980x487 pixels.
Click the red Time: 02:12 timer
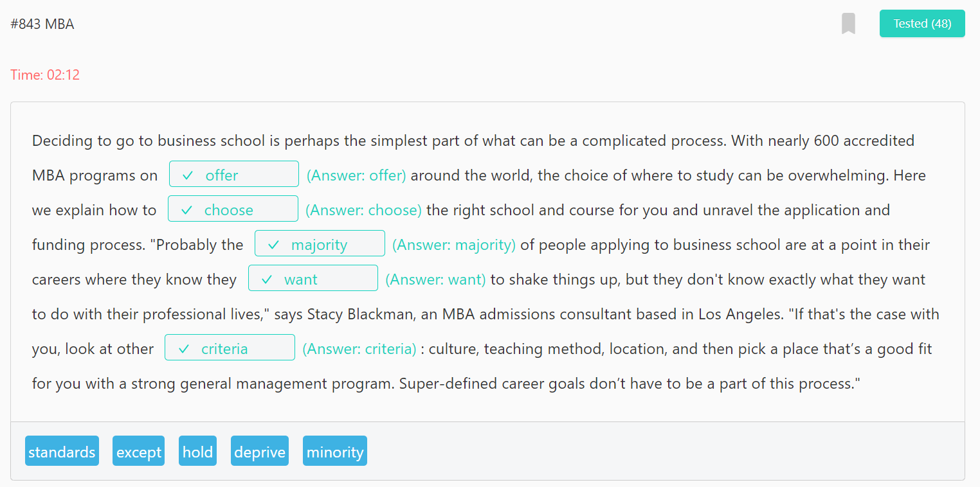coord(45,75)
